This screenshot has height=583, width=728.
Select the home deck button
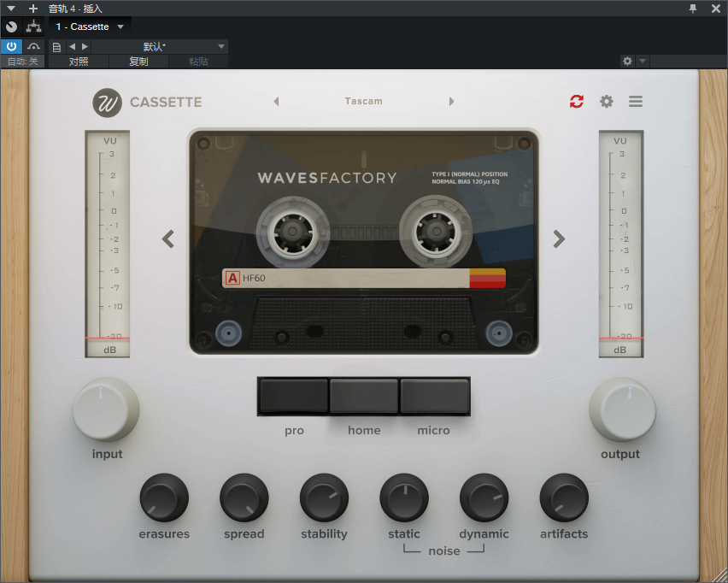point(364,396)
